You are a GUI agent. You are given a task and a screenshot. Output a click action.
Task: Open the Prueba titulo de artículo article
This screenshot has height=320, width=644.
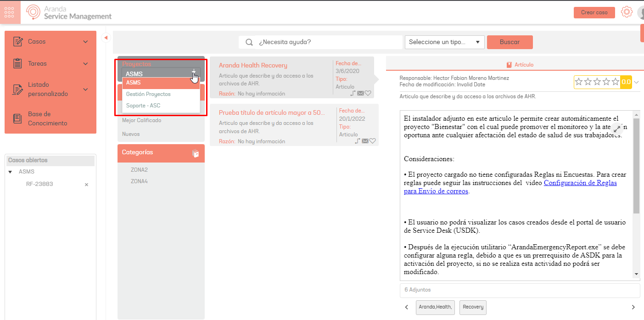[x=272, y=112]
